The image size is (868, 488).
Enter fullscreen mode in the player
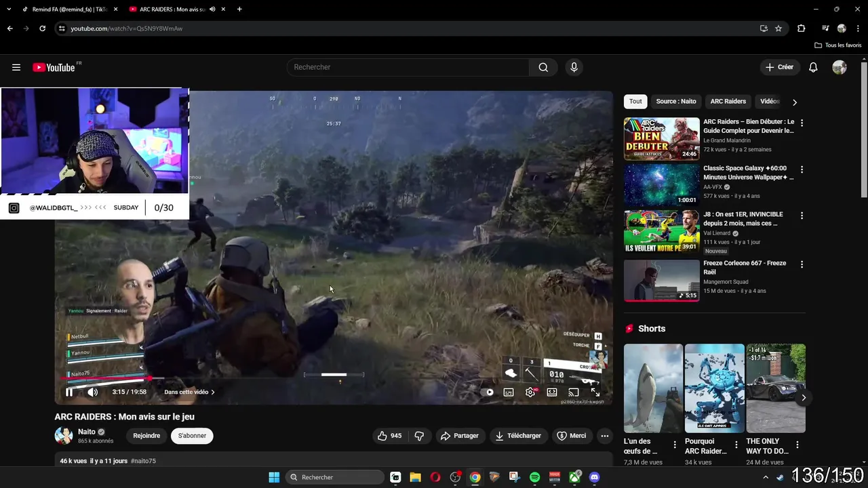(595, 392)
